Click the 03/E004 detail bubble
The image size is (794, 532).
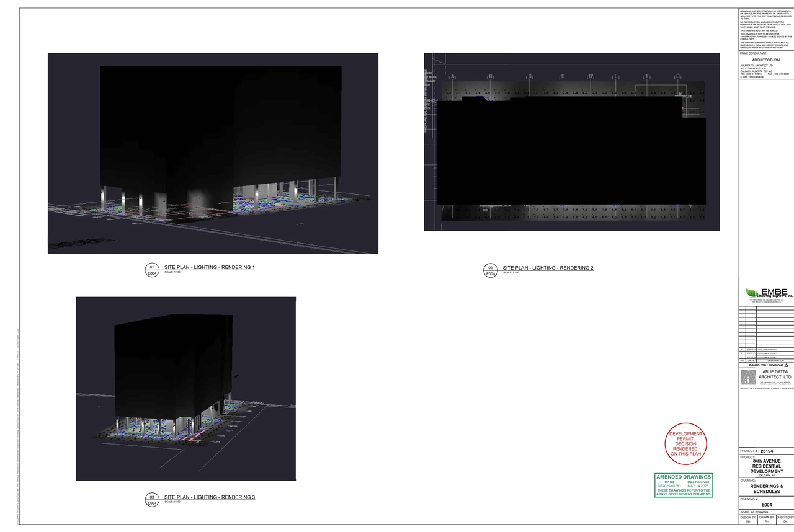[152, 500]
